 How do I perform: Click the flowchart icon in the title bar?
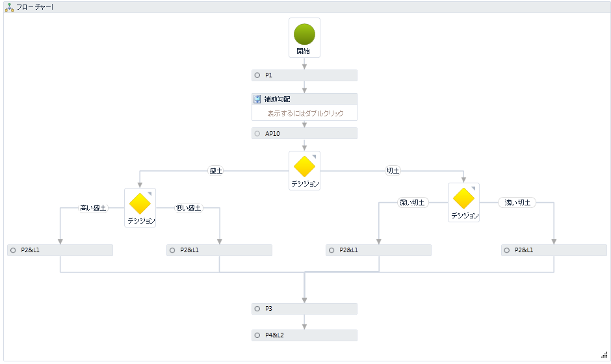click(9, 7)
